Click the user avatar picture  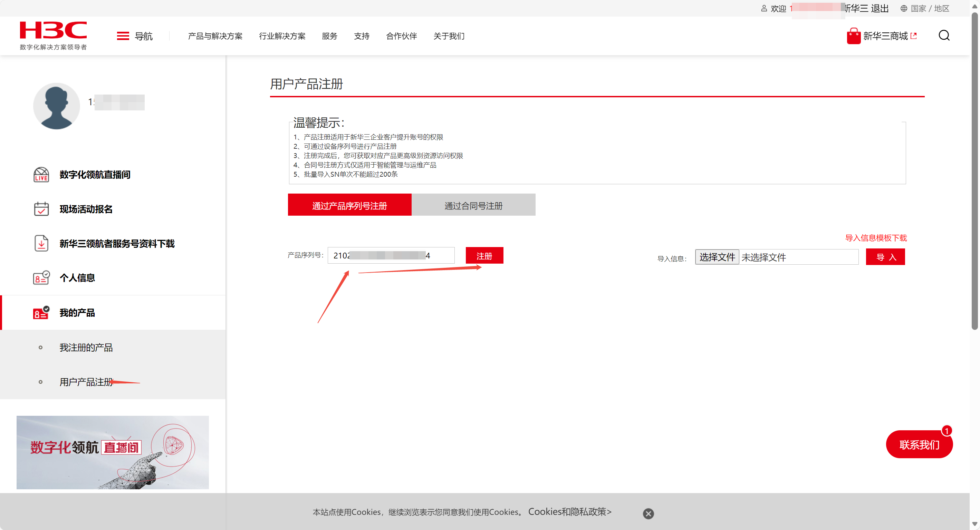coord(56,106)
